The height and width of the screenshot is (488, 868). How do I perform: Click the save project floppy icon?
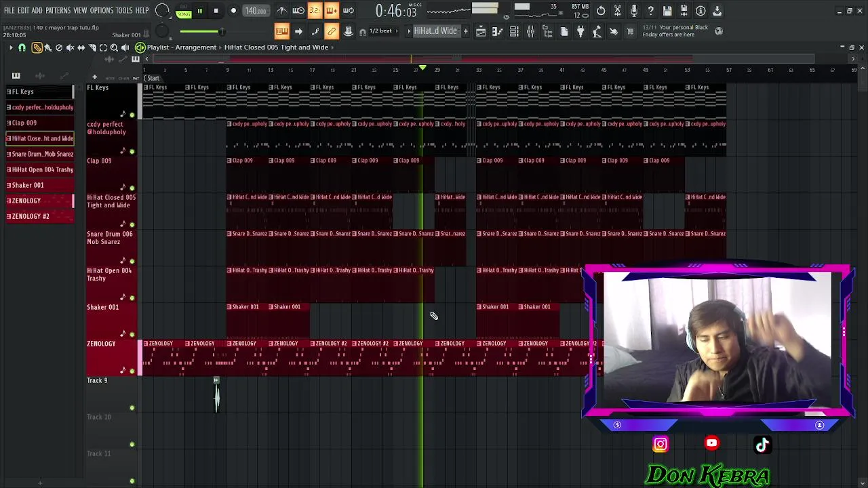(x=667, y=11)
